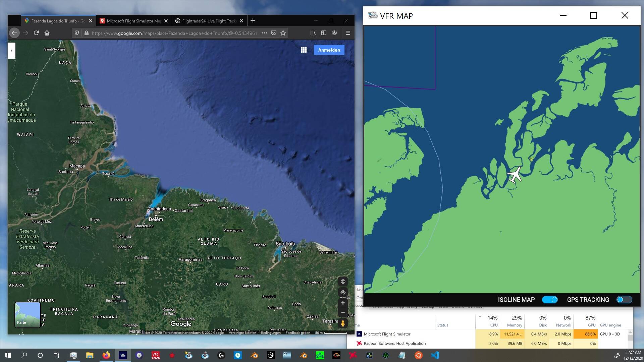Sort Task Manager by Memory column

[x=512, y=321]
